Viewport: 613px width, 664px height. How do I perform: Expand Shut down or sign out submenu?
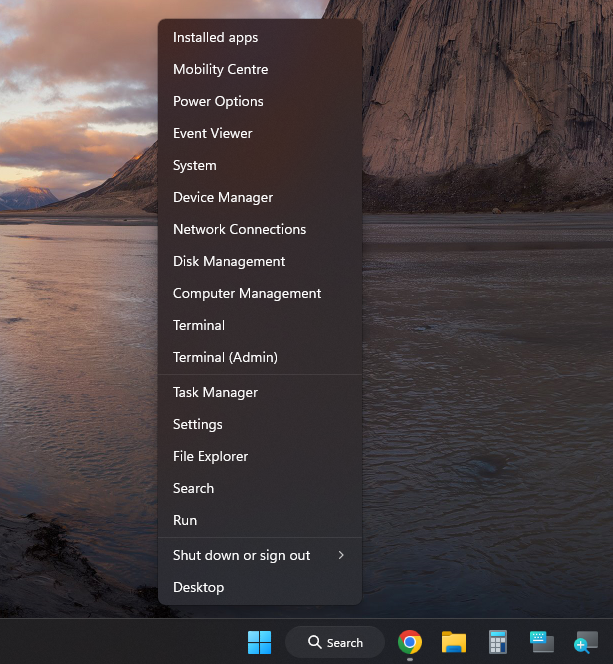(x=260, y=556)
